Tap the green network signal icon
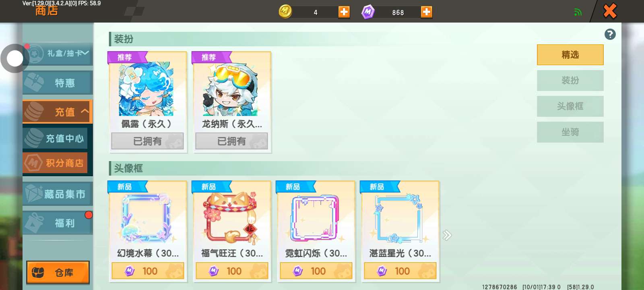The width and height of the screenshot is (644, 290). 578,12
